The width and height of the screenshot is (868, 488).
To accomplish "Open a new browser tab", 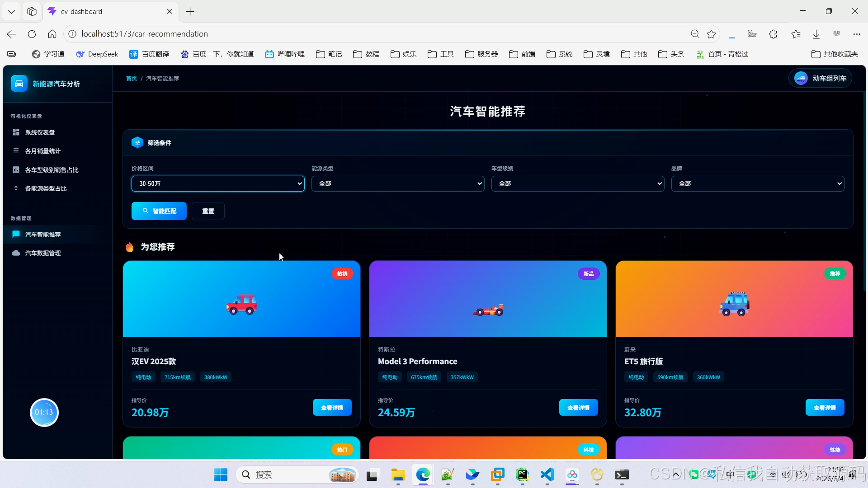I will 190,12.
